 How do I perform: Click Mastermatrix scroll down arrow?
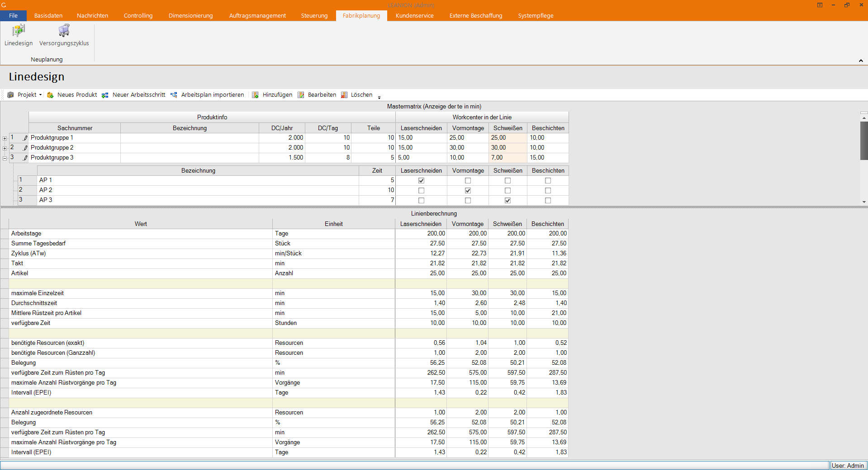click(x=864, y=202)
